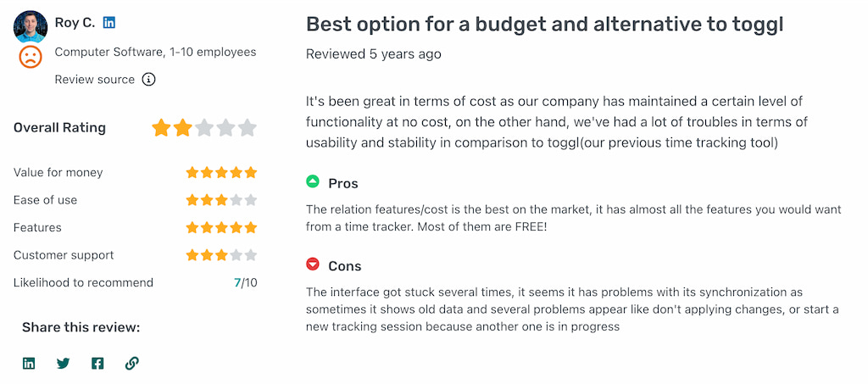Click the Features star rating
868x384 pixels.
(221, 227)
